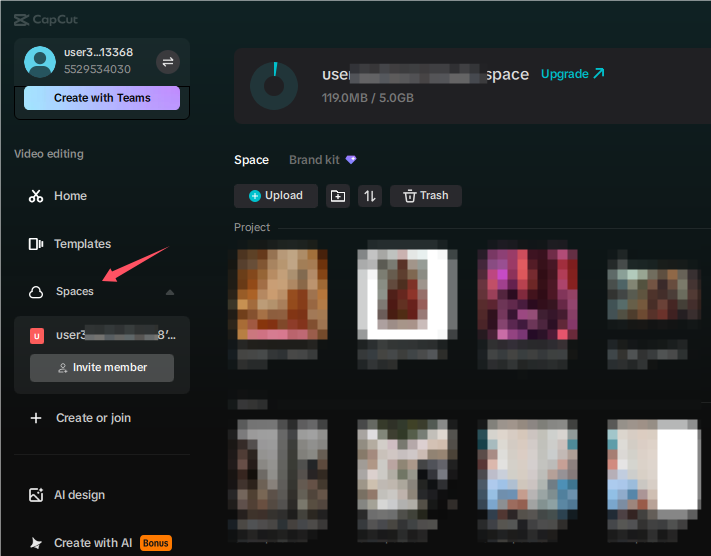Click the Create with AI star icon
The height and width of the screenshot is (556, 711).
(36, 543)
